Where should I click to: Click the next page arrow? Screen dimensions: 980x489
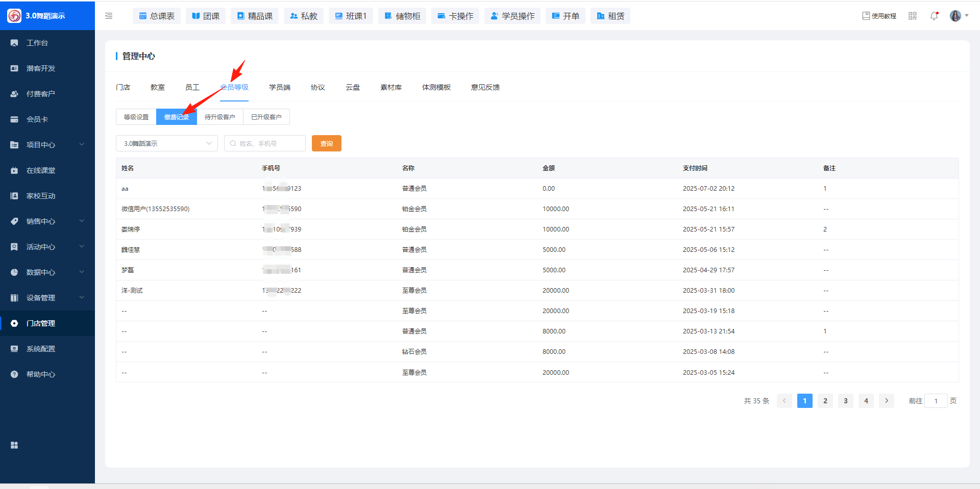click(887, 401)
